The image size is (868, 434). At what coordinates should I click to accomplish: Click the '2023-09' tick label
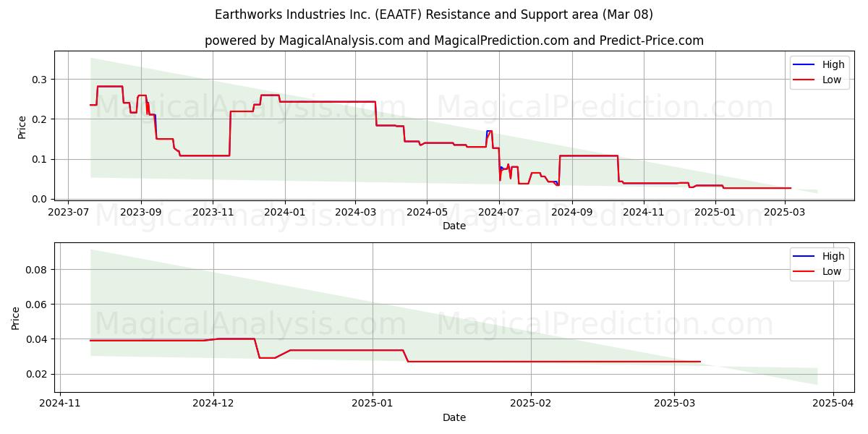point(140,212)
